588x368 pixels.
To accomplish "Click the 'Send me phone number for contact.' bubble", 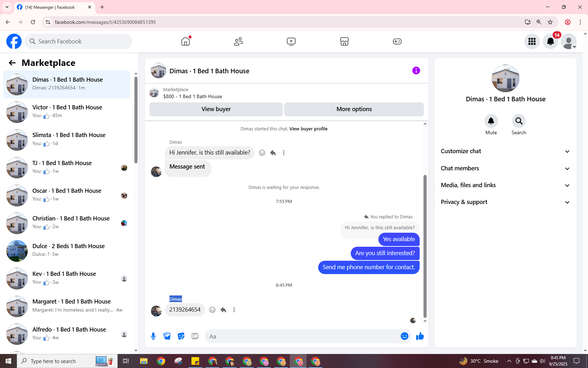I will pos(369,267).
